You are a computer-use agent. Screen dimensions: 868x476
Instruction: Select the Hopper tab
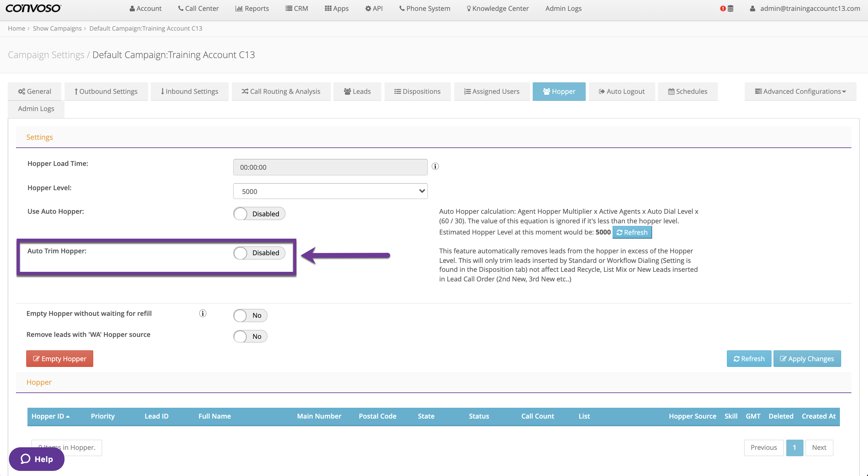559,92
